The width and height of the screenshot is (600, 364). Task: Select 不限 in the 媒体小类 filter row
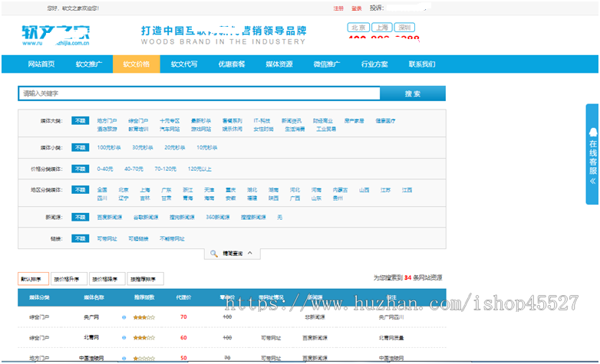81,148
